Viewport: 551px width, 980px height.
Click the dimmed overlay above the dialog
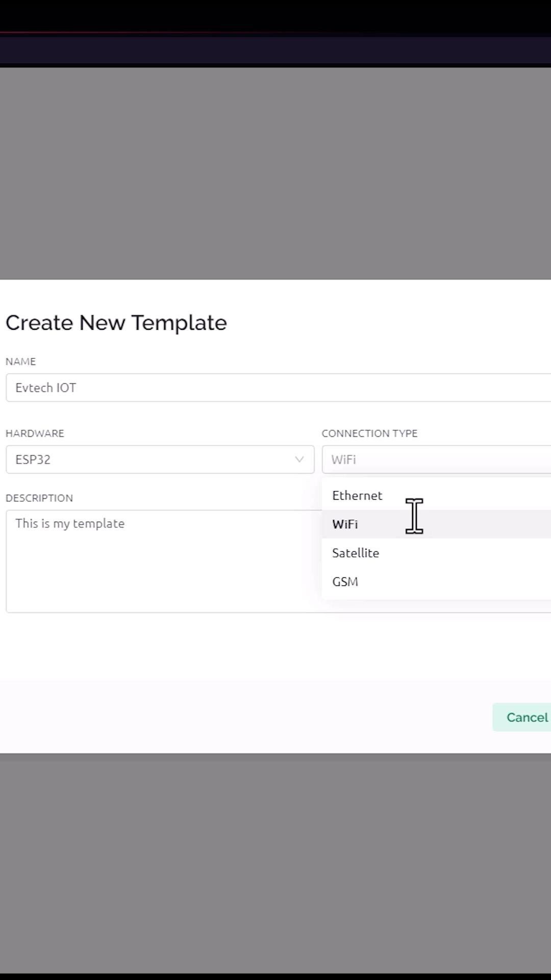click(x=275, y=174)
